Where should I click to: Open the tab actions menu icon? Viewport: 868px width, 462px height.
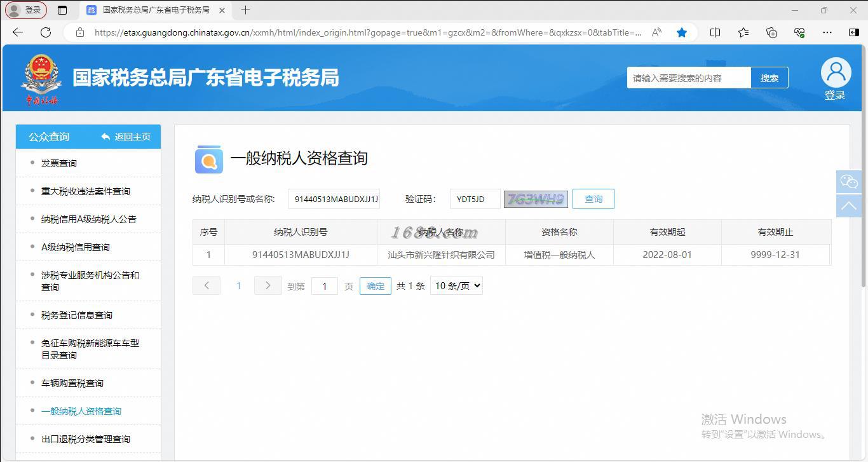pyautogui.click(x=62, y=10)
